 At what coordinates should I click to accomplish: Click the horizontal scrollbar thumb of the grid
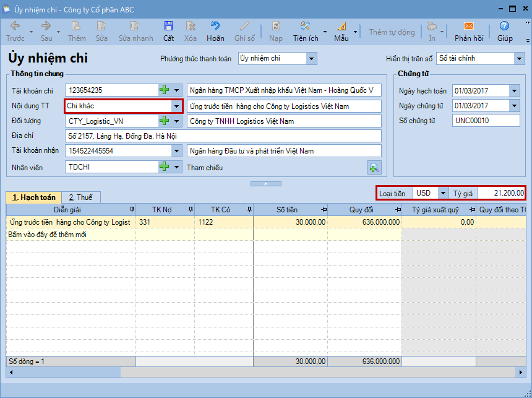pos(68,373)
